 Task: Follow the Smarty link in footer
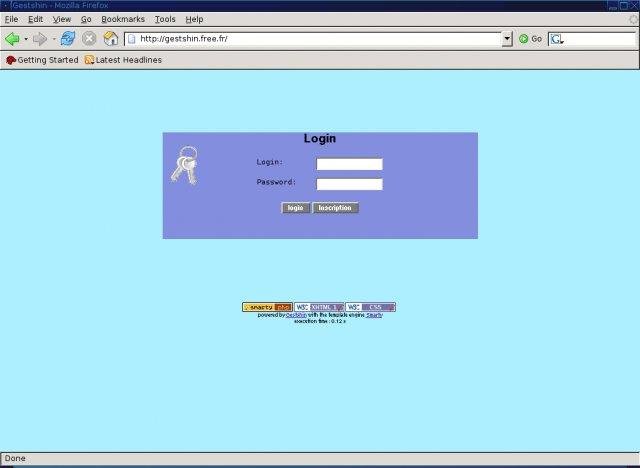(x=374, y=315)
